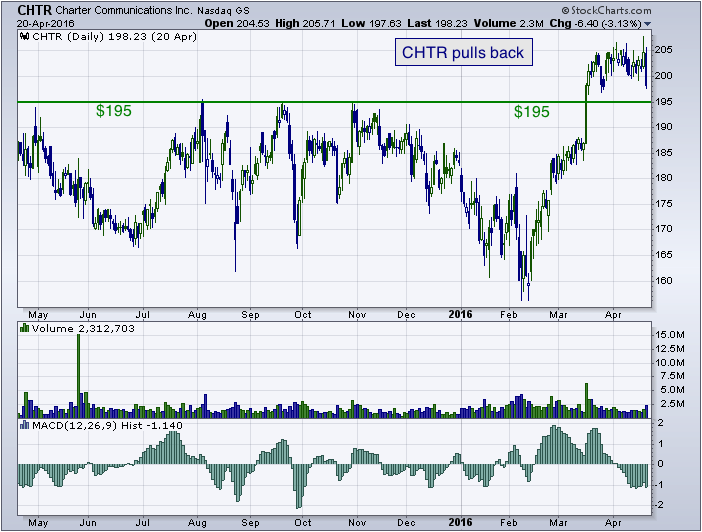Click the tallest green volume spike bar

[79, 376]
